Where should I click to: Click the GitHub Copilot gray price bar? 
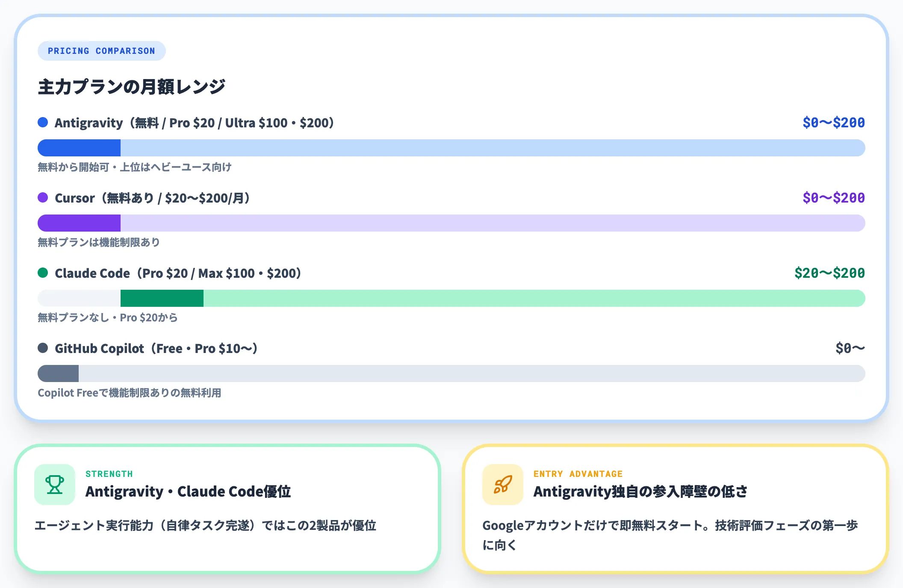coord(451,373)
